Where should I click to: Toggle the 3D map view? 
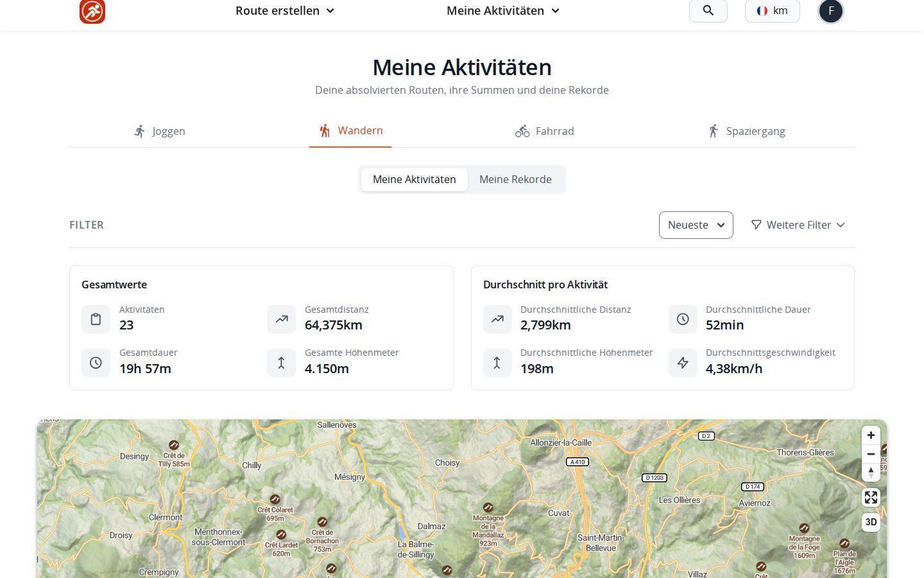click(x=871, y=522)
